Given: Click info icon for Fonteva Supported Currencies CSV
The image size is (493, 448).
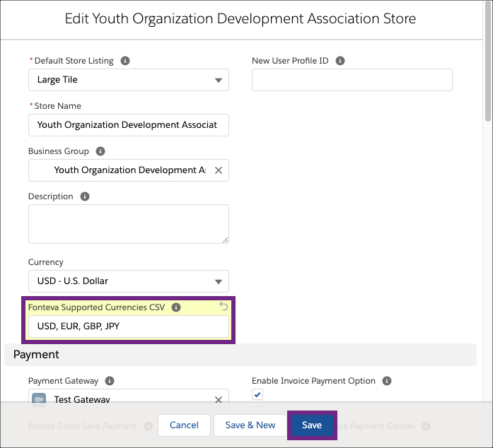Looking at the screenshot, I should tap(176, 307).
